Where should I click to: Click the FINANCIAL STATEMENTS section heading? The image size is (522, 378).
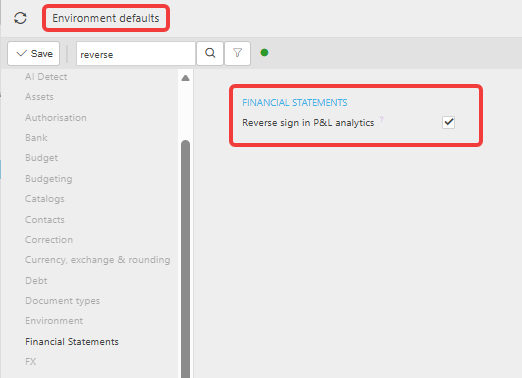[295, 103]
